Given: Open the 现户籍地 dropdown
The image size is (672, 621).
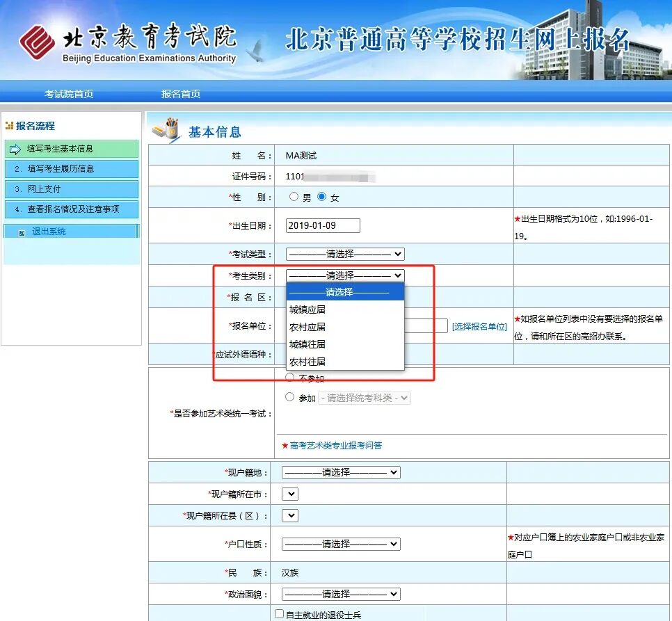Looking at the screenshot, I should tap(341, 472).
